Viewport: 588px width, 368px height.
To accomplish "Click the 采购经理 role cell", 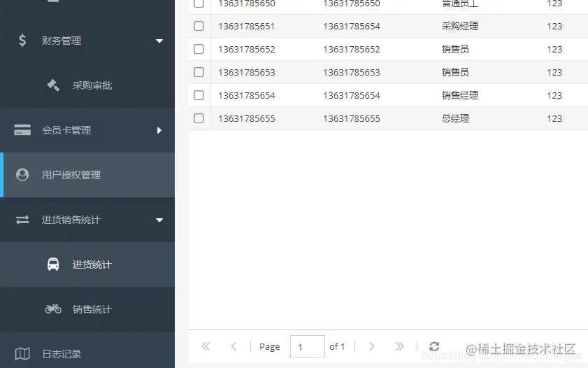I will (x=460, y=27).
